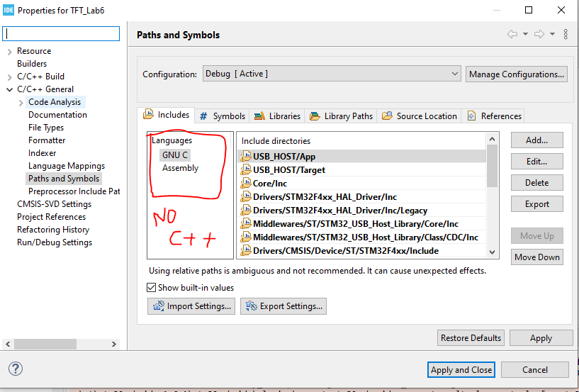Click icon beside Drivers/CMSIS/Device/ST/STM32F4xx/Include
Viewport: 579px width, 392px height.
pyautogui.click(x=245, y=250)
